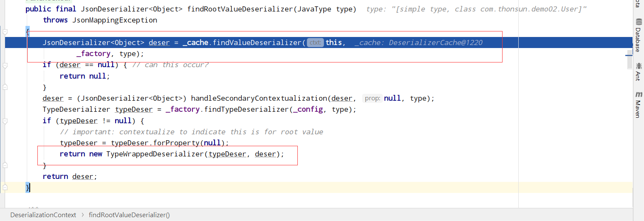Viewport: 644px width, 221px height.
Task: Click the blue marker on the error stripe
Action: coord(629,55)
